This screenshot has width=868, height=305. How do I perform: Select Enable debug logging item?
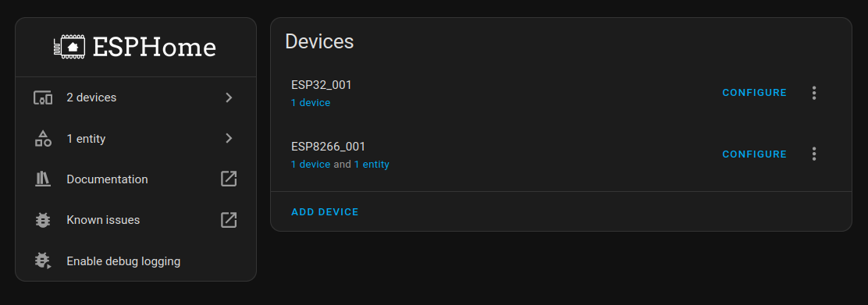[136, 261]
